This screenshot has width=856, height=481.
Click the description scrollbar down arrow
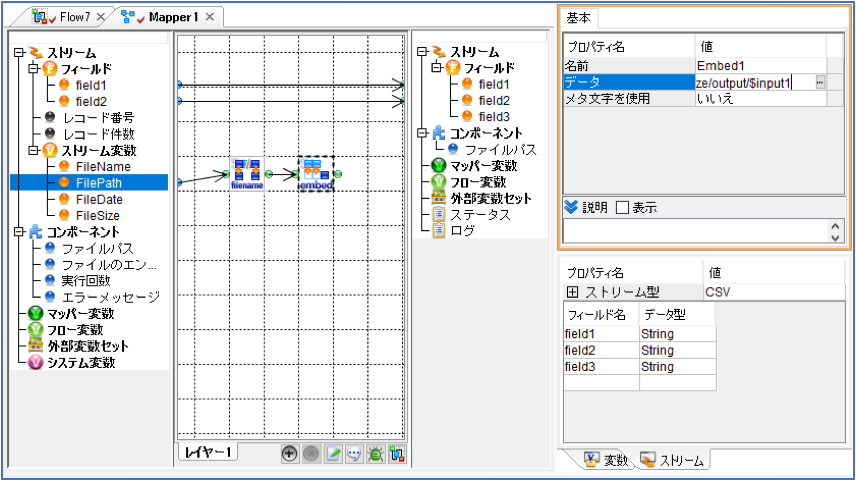click(x=835, y=237)
